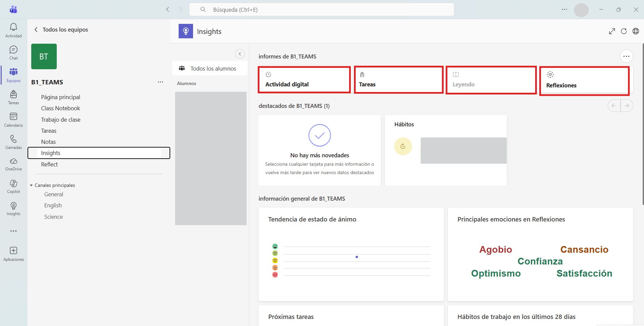Click the Búsqueda search field

pos(322,9)
